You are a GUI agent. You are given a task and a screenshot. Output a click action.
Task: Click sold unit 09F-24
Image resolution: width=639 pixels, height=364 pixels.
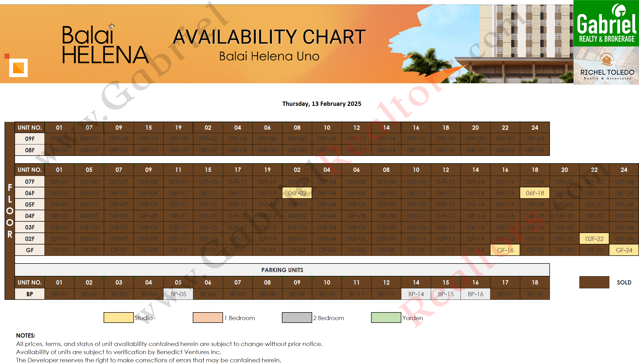coord(535,139)
